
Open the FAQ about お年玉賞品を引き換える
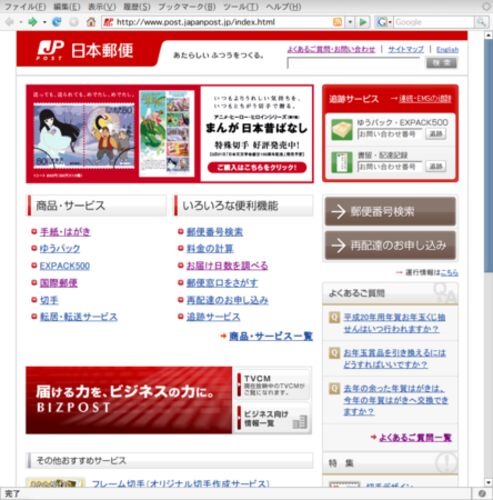[x=394, y=359]
